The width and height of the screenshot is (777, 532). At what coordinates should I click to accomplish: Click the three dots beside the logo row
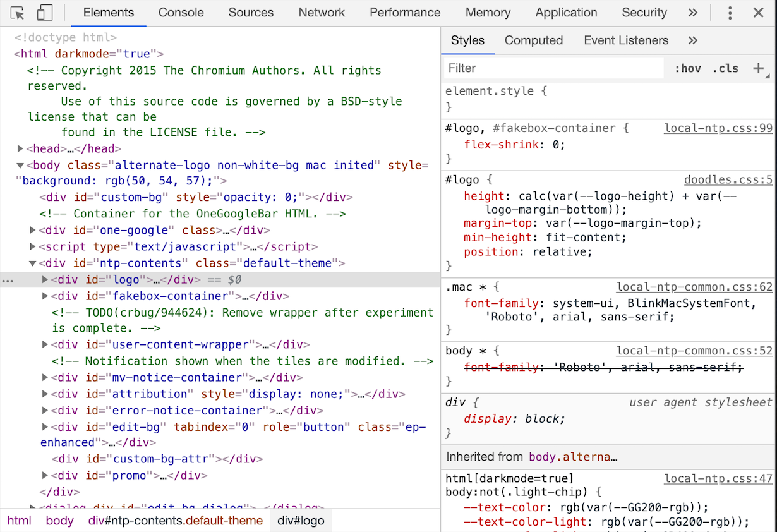point(8,281)
